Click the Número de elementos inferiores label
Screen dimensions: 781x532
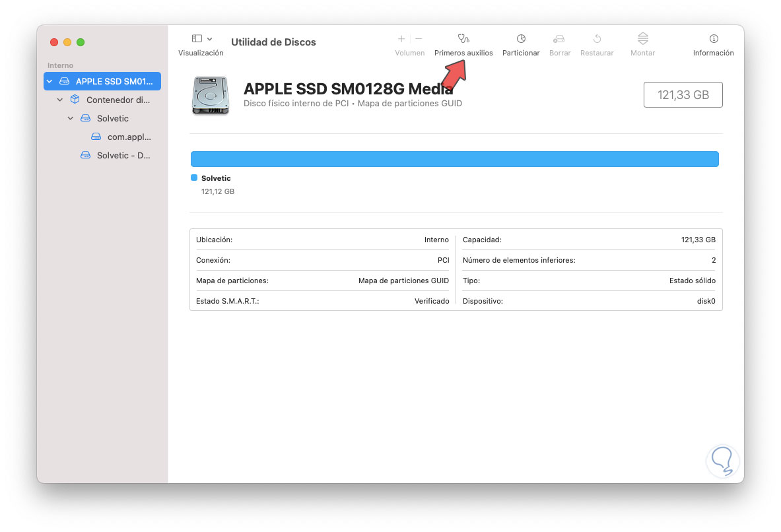click(x=519, y=260)
